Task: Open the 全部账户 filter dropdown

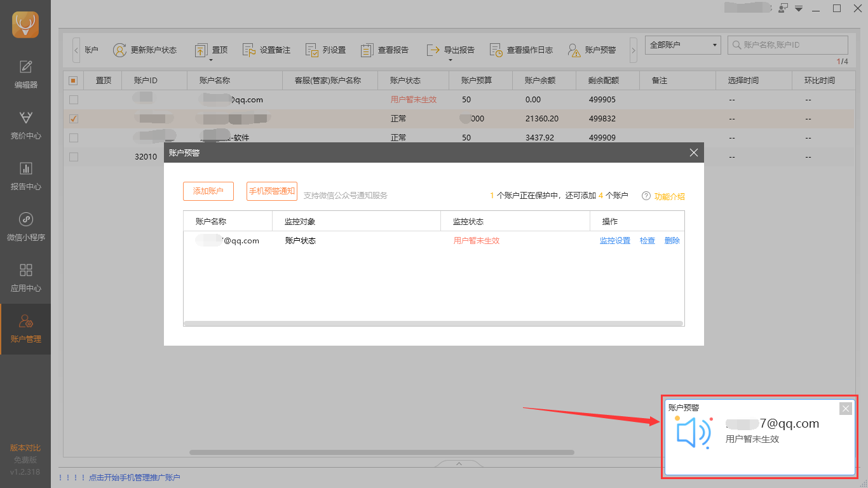Action: (683, 45)
